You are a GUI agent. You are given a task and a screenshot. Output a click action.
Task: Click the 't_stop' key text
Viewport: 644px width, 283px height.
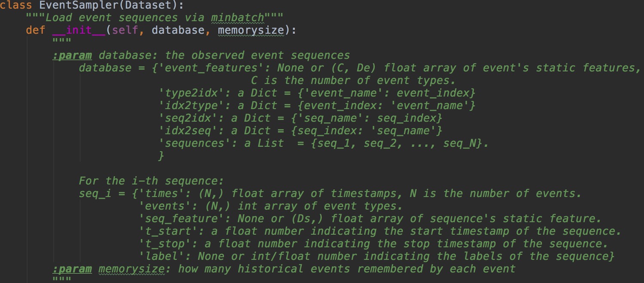(x=168, y=244)
